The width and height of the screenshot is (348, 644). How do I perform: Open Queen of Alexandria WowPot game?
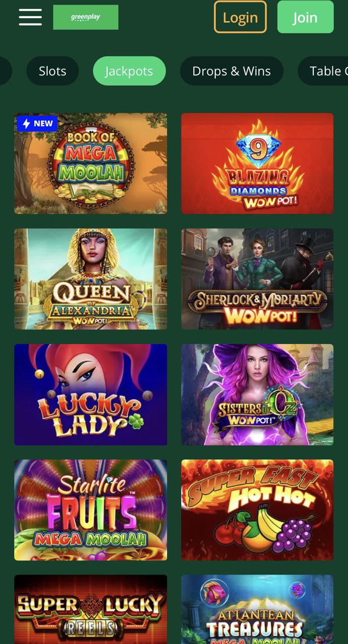click(91, 279)
